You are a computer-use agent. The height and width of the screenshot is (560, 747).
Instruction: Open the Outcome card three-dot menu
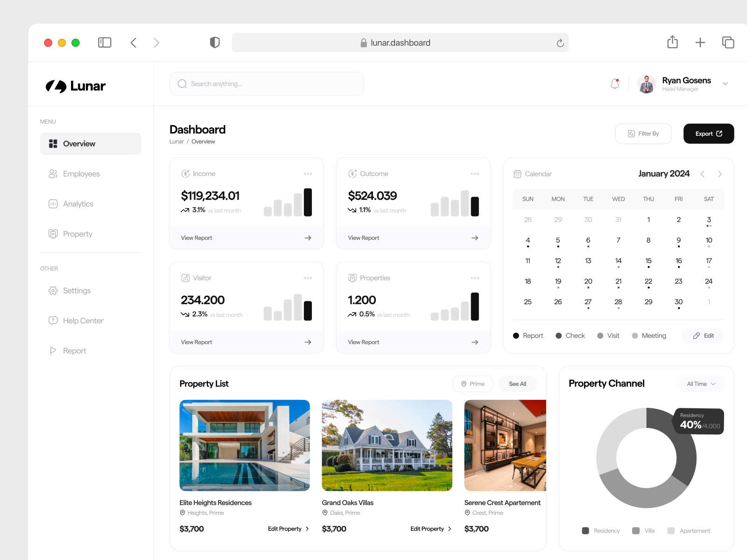click(475, 173)
